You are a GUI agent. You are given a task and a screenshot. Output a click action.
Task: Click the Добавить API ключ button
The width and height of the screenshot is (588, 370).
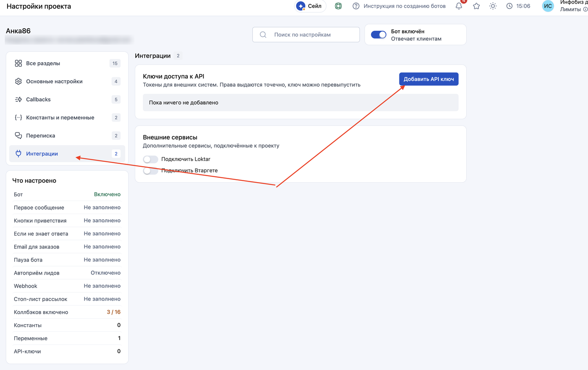point(429,79)
